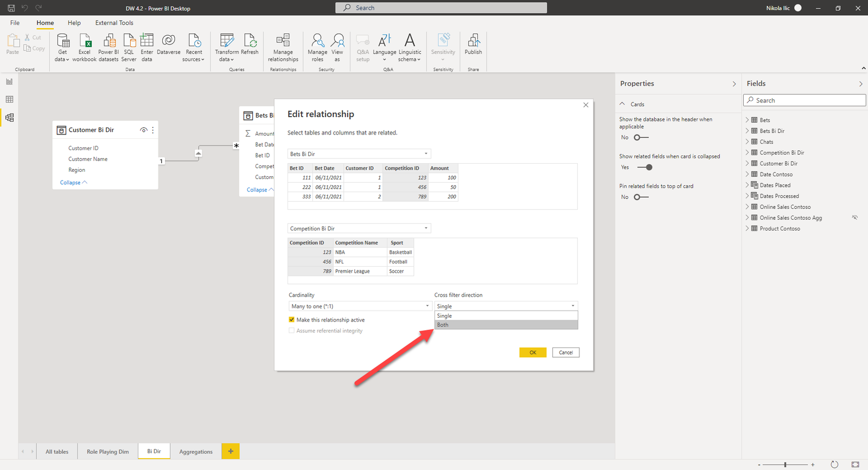The height and width of the screenshot is (470, 868).
Task: Open the External Tools menu
Action: pyautogui.click(x=114, y=23)
